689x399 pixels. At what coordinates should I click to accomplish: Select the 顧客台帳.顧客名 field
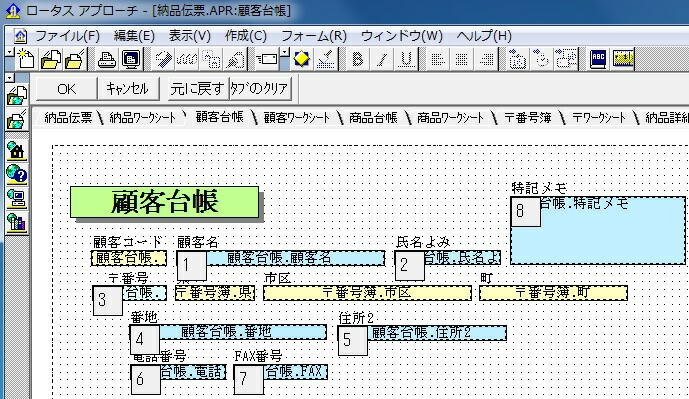[x=280, y=258]
